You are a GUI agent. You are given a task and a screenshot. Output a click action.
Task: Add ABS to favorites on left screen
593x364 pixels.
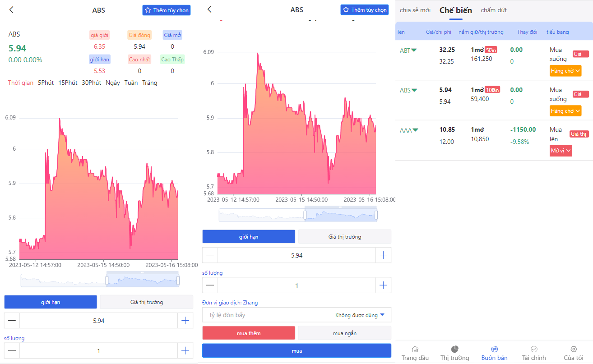point(166,10)
